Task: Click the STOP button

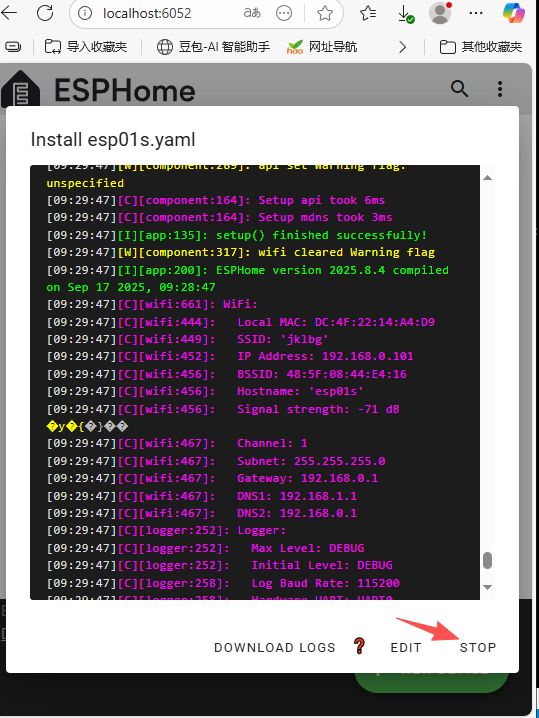Action: pyautogui.click(x=478, y=647)
